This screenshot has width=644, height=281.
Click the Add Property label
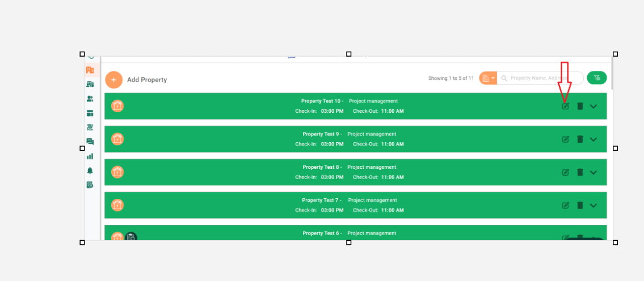click(147, 80)
